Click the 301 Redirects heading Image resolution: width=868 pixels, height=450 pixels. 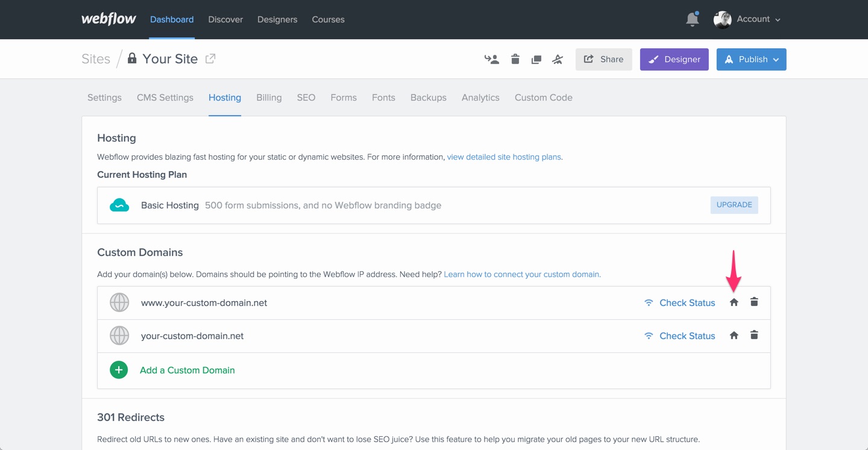pos(131,417)
